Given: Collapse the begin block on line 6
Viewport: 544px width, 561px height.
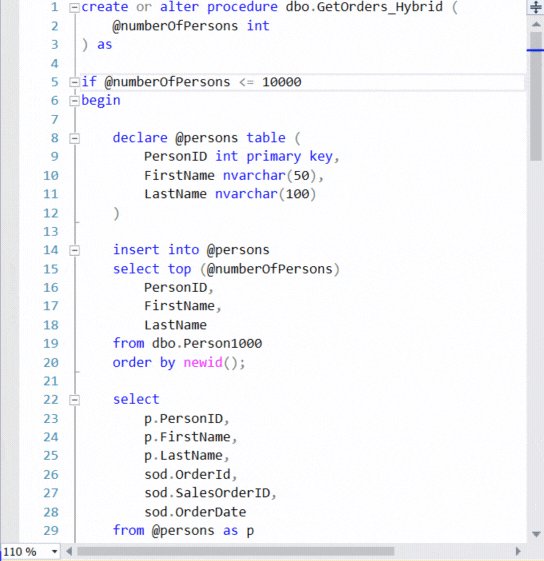Looking at the screenshot, I should (74, 101).
